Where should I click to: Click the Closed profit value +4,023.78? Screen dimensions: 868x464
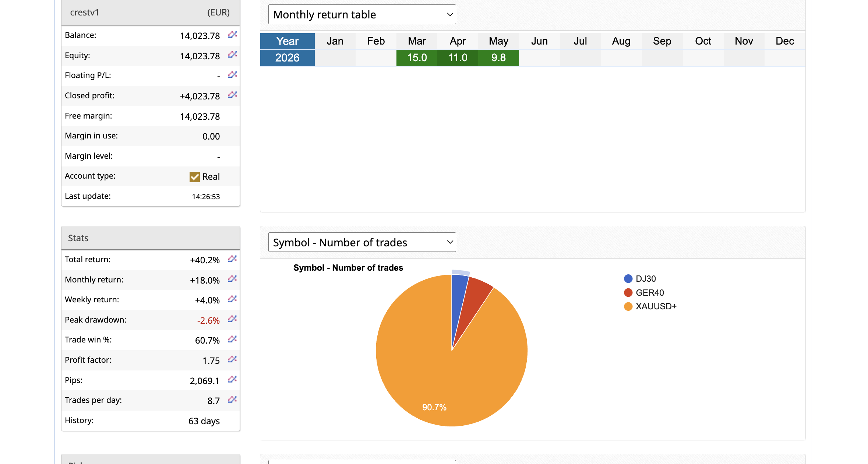point(200,96)
